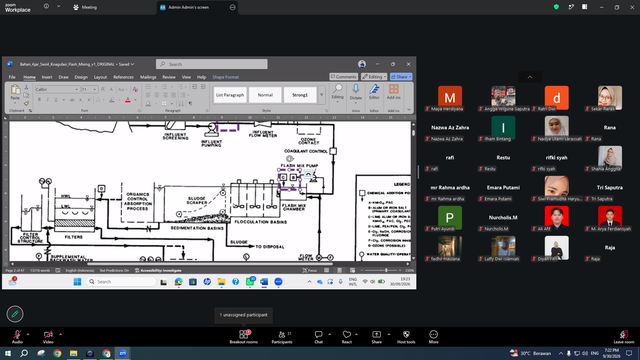Click HP icon in shared screen taskbar
640x360 pixels.
[207, 282]
